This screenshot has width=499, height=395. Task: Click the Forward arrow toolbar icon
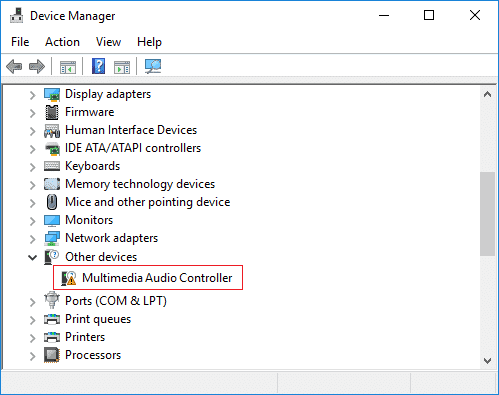(x=37, y=66)
